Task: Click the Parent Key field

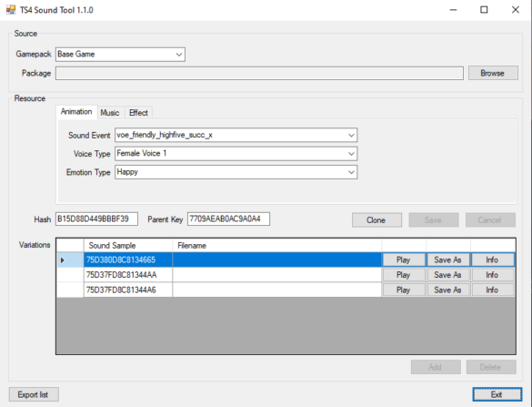Action: coord(228,219)
